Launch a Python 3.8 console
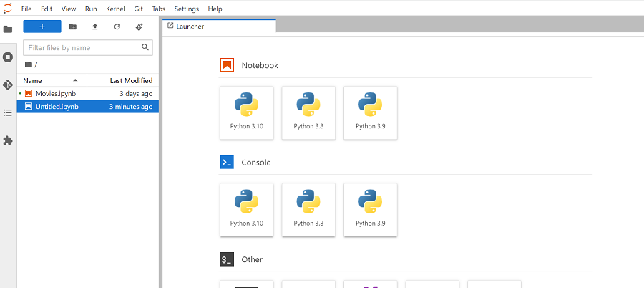This screenshot has width=644, height=288. (x=308, y=210)
